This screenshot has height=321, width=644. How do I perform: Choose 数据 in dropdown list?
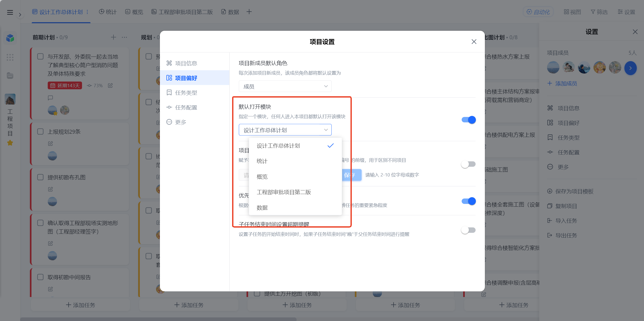[295, 207]
